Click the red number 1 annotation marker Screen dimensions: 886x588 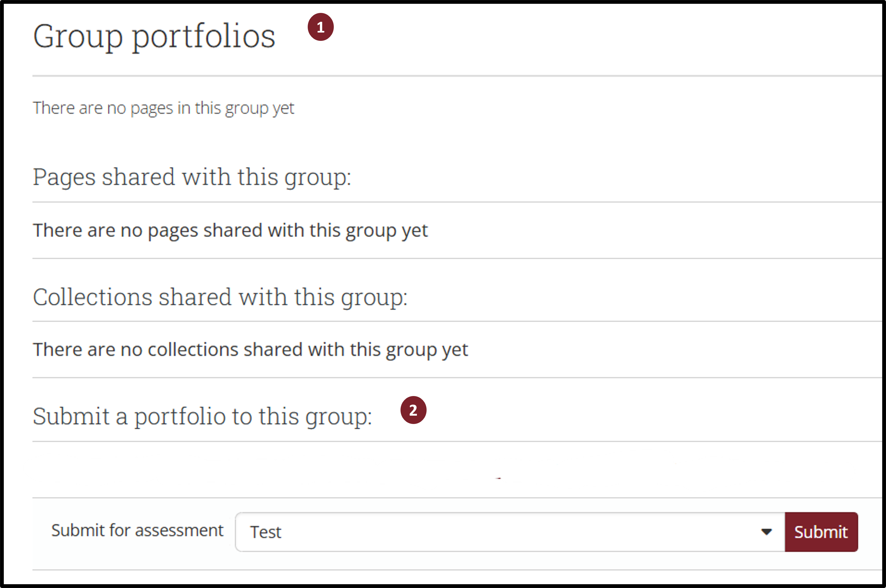pyautogui.click(x=320, y=27)
